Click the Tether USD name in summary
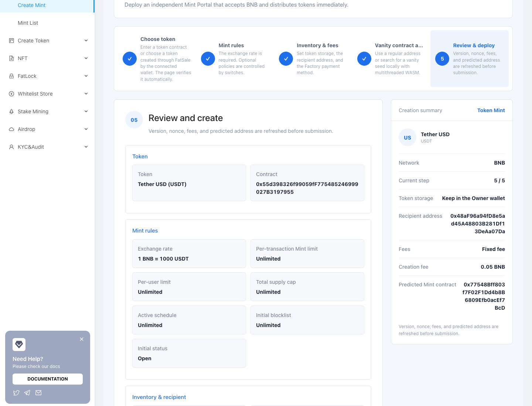Image resolution: width=532 pixels, height=406 pixels. tap(435, 134)
